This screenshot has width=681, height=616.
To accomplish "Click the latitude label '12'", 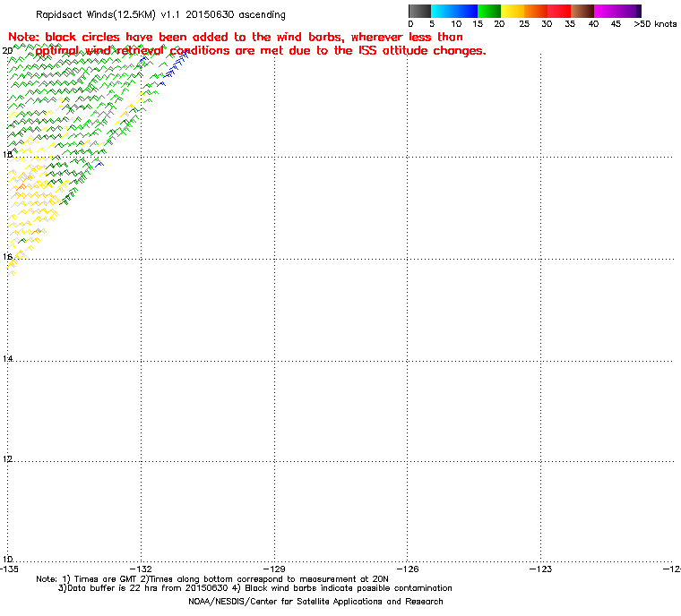I will [7, 458].
